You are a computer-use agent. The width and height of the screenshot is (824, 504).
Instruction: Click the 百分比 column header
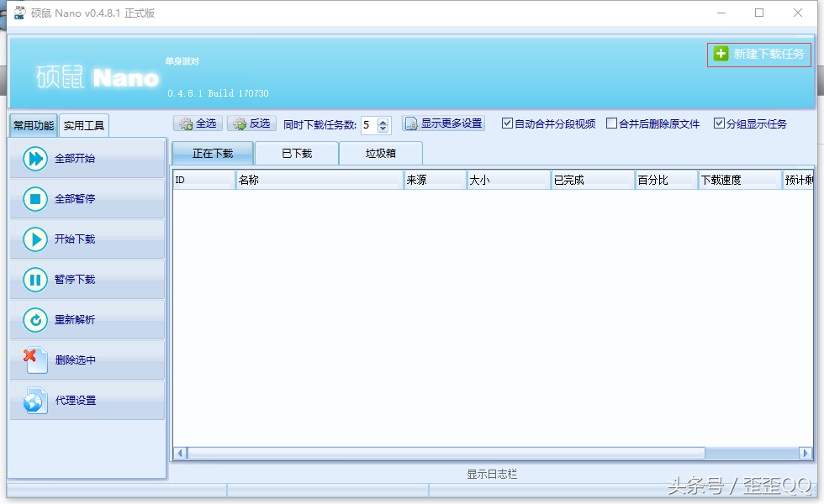(x=664, y=179)
